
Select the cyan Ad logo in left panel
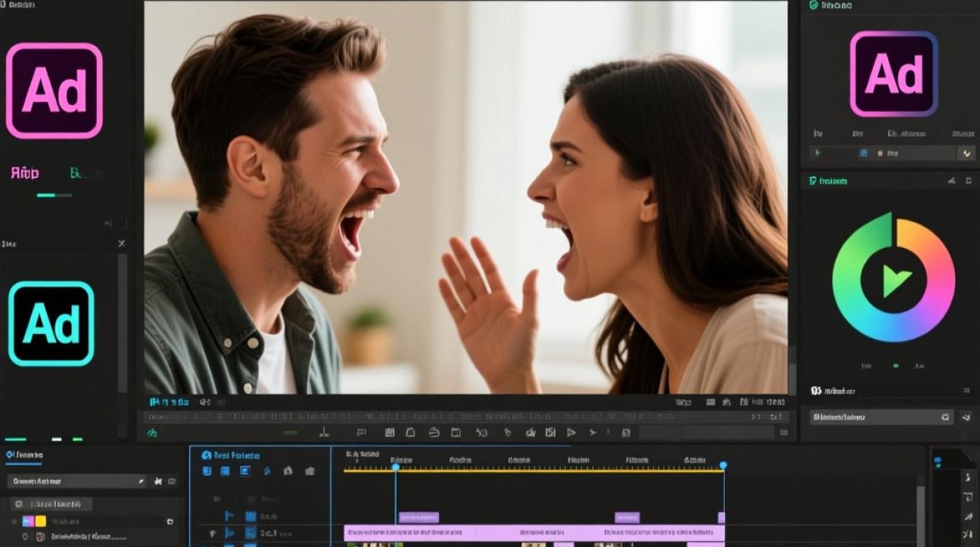(x=51, y=323)
